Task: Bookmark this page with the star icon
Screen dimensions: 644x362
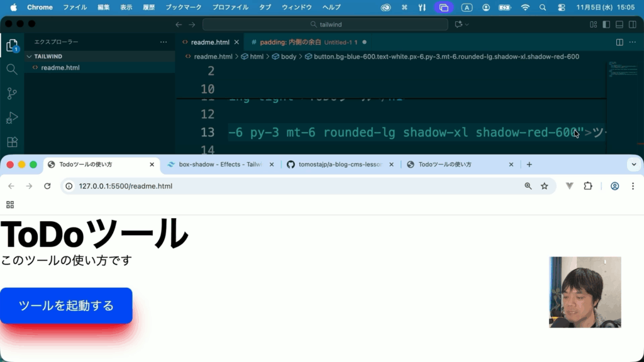Action: (x=545, y=186)
